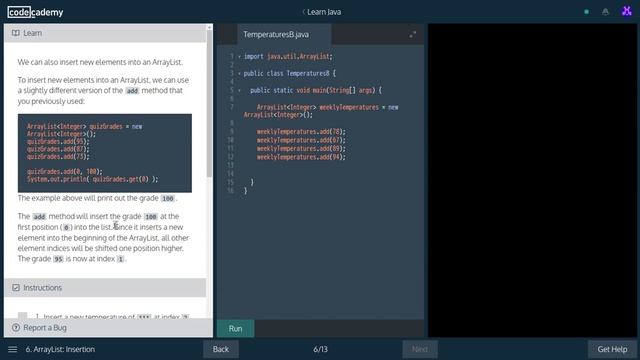Image resolution: width=640 pixels, height=360 pixels.
Task: Click the empty code line 13 in the editor
Action: [327, 165]
